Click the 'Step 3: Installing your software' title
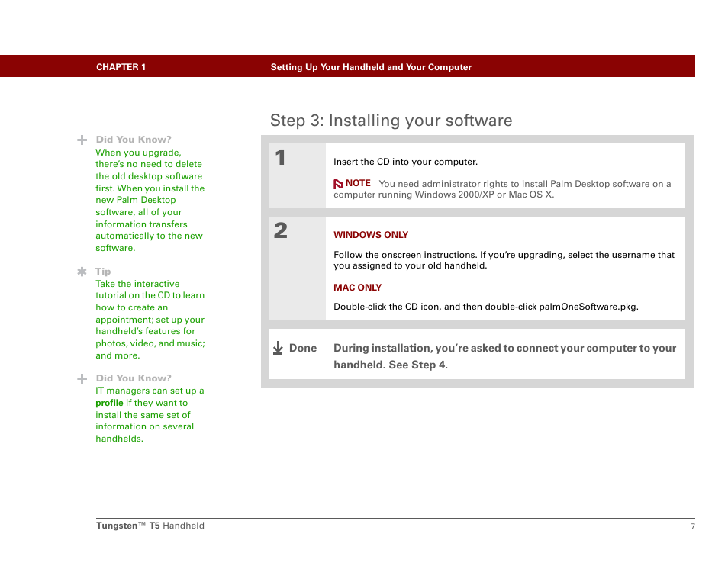728x563 pixels. 391,121
